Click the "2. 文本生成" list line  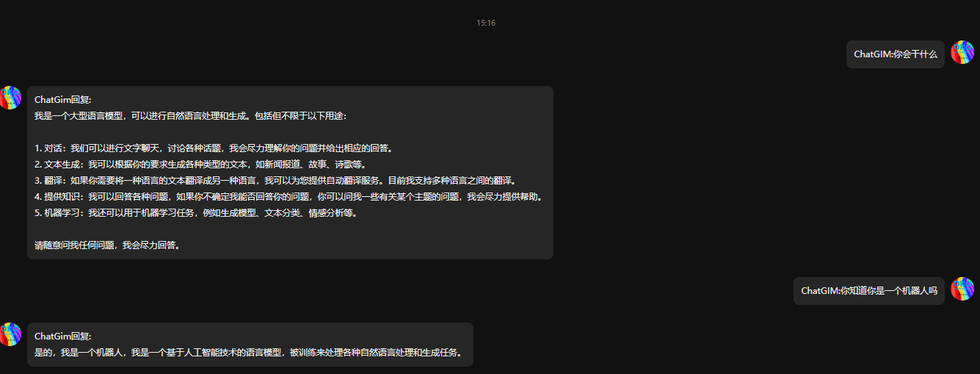click(x=200, y=165)
